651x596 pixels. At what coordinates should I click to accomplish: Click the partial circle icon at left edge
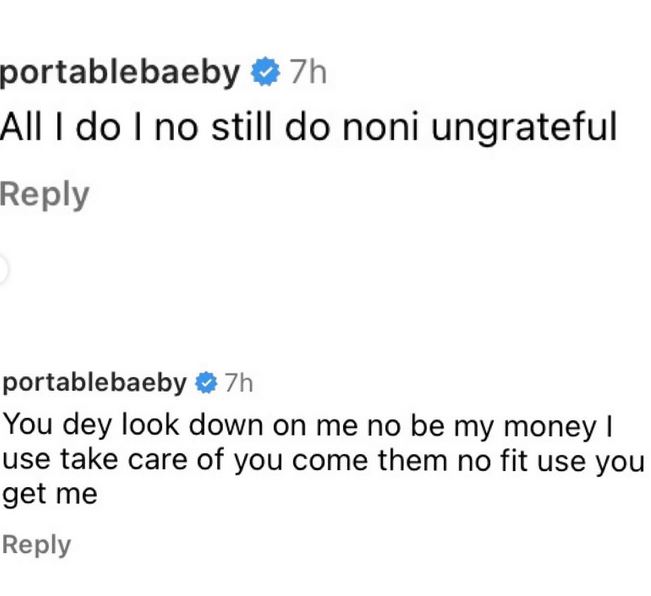3,270
